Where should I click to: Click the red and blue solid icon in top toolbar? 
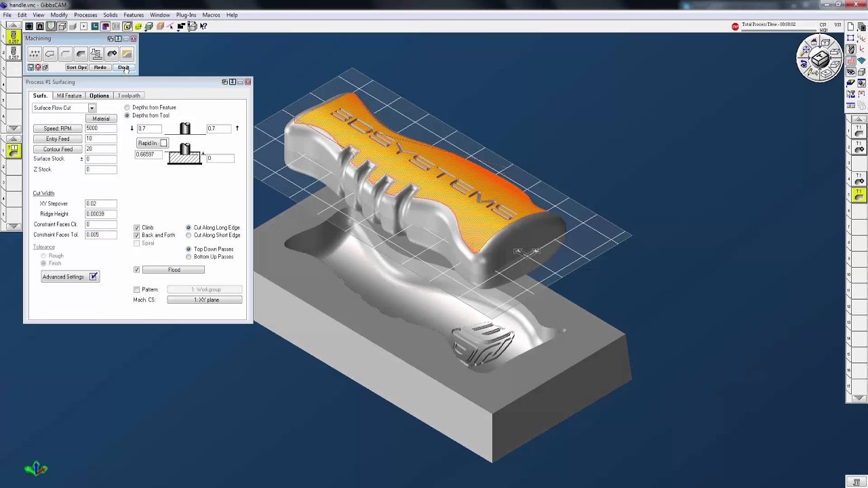(105, 26)
